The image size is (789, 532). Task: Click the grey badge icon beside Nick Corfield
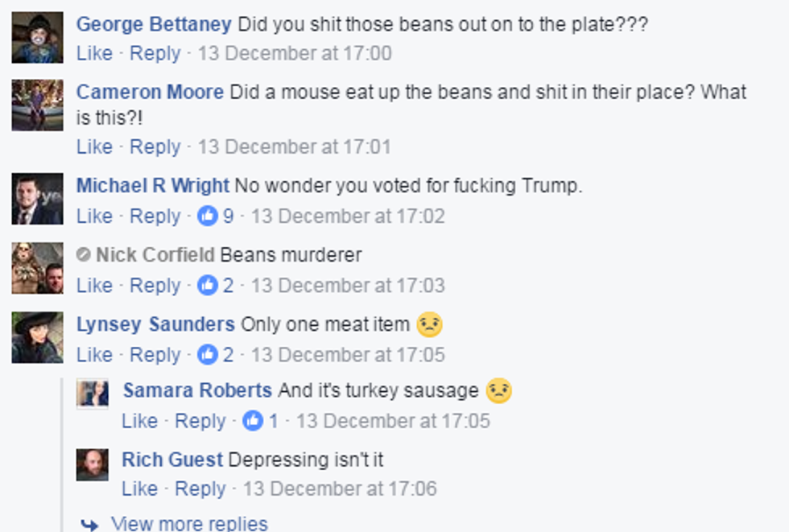pyautogui.click(x=83, y=255)
